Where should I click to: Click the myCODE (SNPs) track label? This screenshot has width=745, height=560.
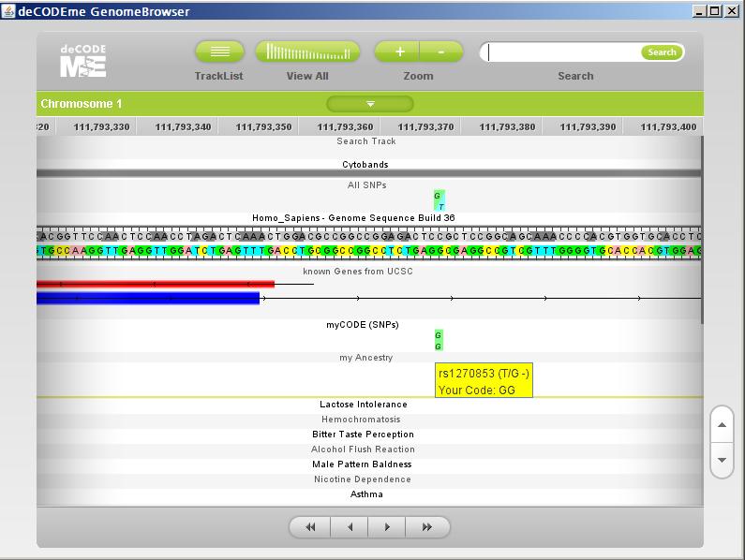(x=363, y=325)
